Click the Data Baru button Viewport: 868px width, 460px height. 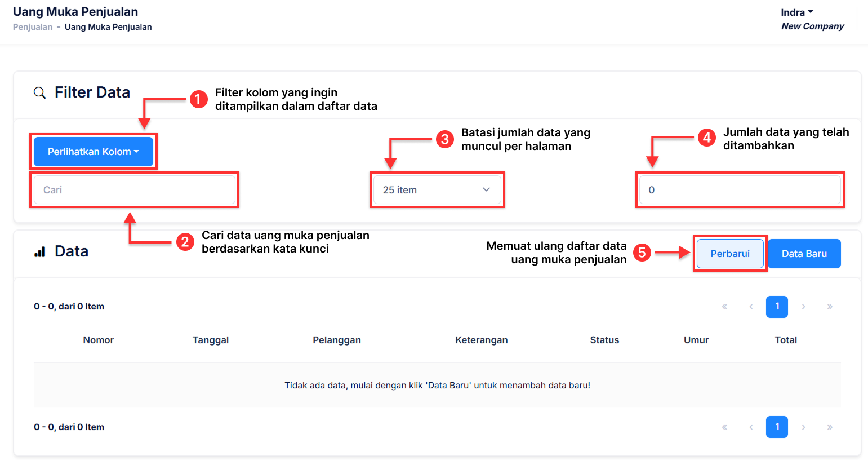pyautogui.click(x=804, y=254)
